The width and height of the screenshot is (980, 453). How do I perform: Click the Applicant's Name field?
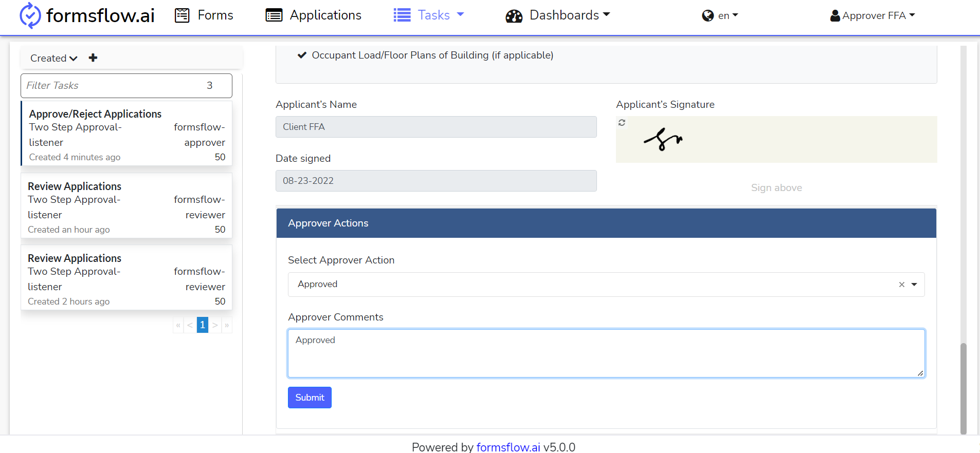point(436,127)
